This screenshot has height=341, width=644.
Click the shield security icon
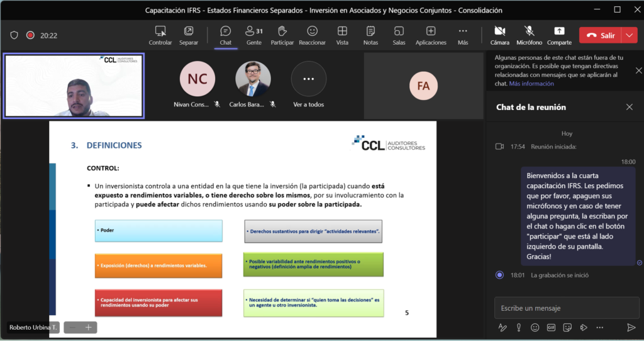coord(14,35)
